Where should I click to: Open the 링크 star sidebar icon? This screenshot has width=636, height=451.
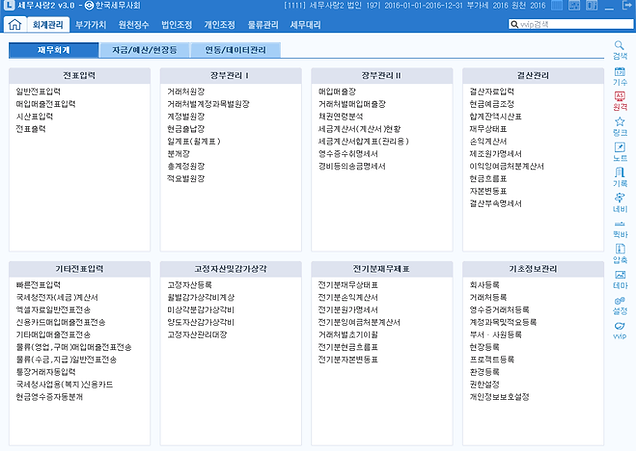[x=619, y=126]
